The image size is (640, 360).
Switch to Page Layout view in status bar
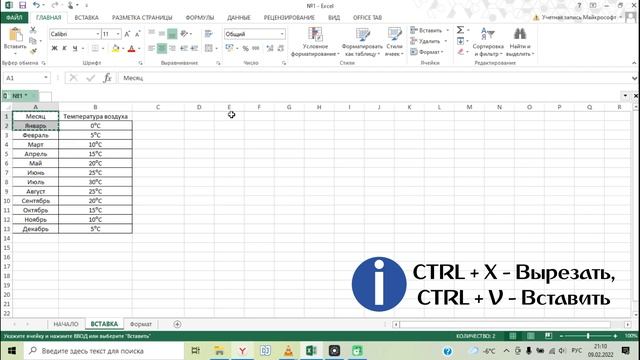pyautogui.click(x=531, y=336)
